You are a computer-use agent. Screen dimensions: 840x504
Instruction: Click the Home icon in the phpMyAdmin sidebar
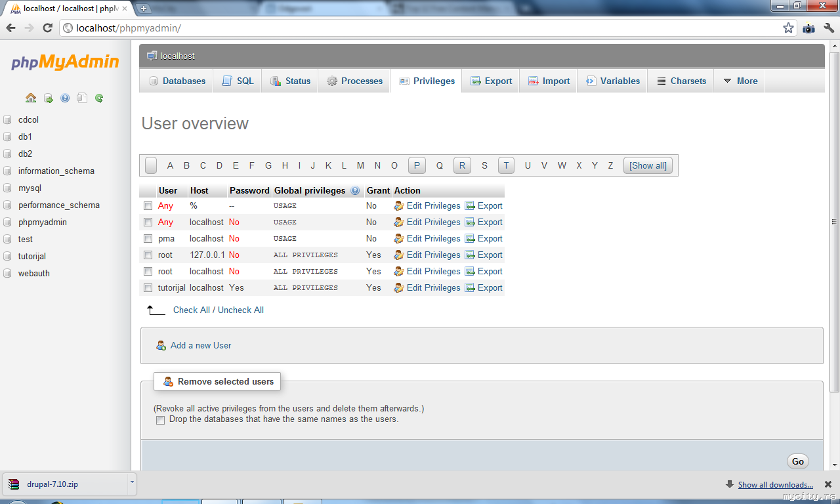31,98
